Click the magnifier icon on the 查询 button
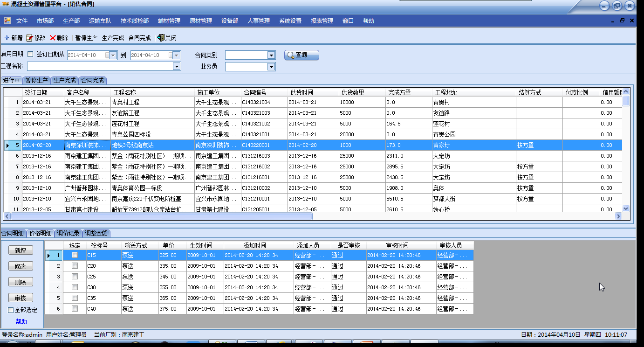644x347 pixels. pyautogui.click(x=291, y=55)
